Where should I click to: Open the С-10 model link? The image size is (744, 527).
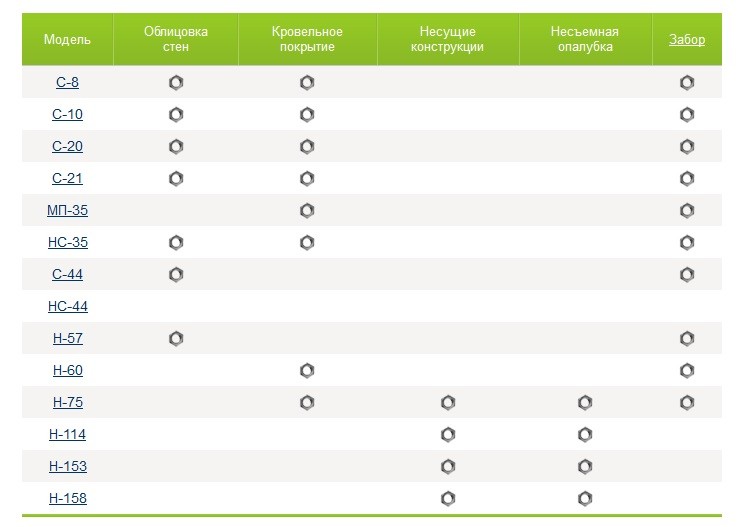point(67,114)
